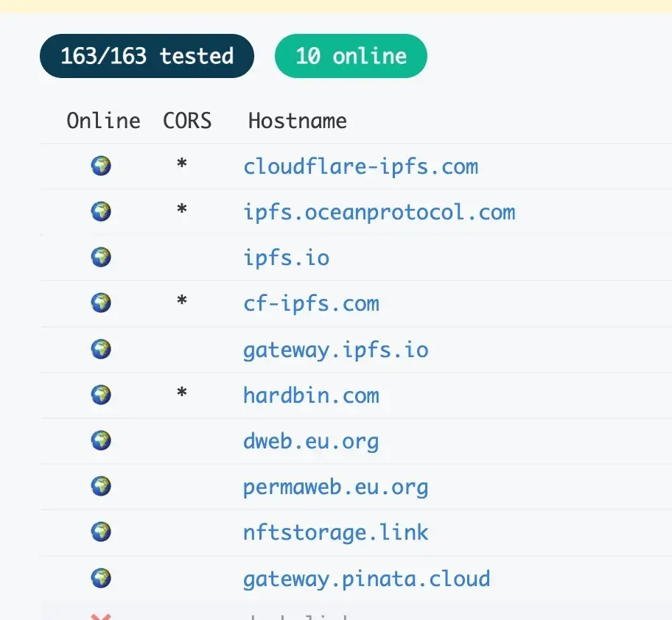Open the gateway.pinata.cloud hostname link
The height and width of the screenshot is (620, 672).
(x=367, y=580)
